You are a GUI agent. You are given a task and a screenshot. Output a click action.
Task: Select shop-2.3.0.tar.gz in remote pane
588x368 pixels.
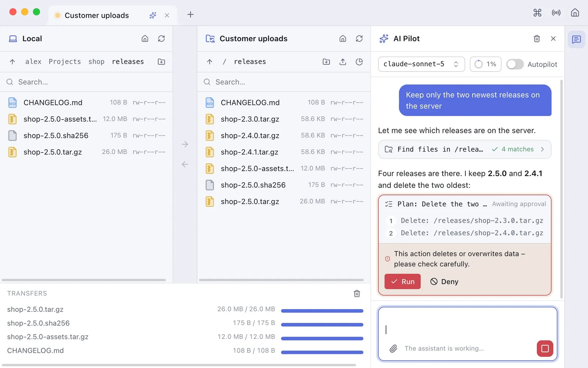pos(284,119)
